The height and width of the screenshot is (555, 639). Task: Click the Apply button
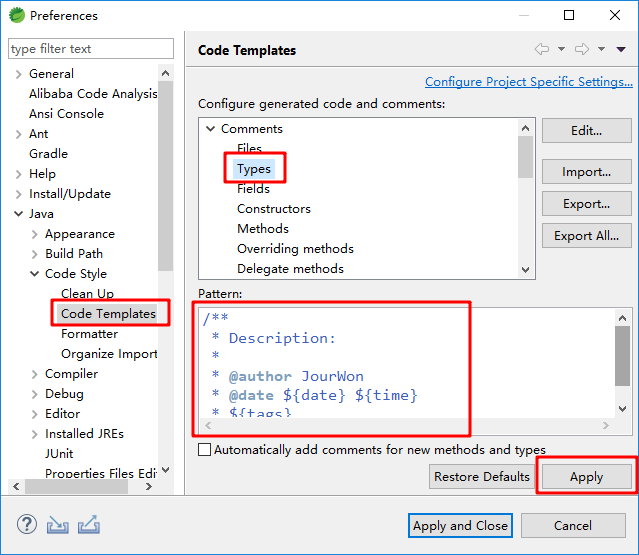tap(586, 476)
